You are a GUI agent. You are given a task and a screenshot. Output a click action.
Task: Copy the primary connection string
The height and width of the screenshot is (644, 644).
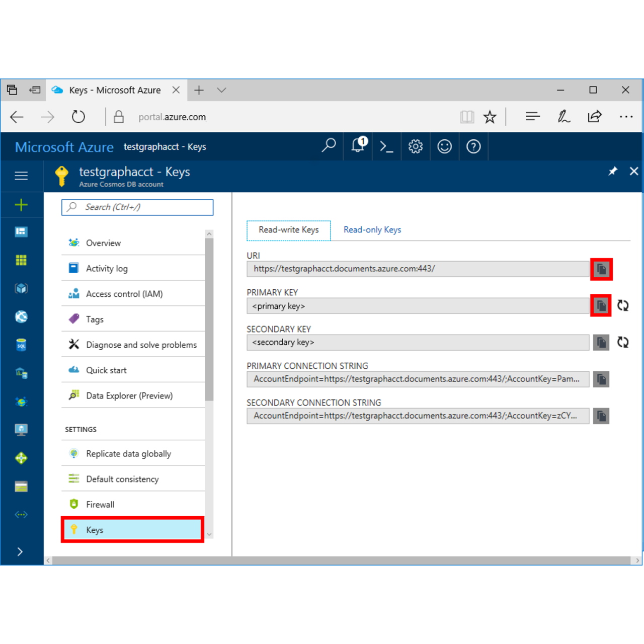coord(601,379)
